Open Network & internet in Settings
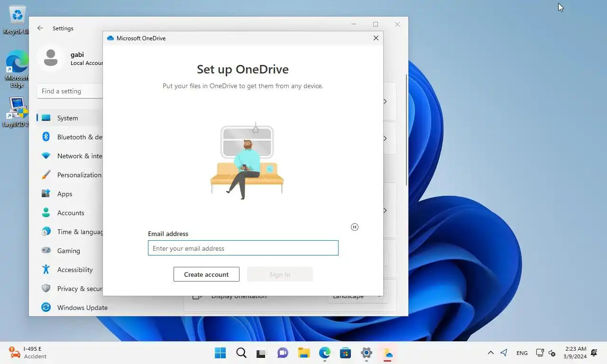607x364 pixels. pos(70,156)
